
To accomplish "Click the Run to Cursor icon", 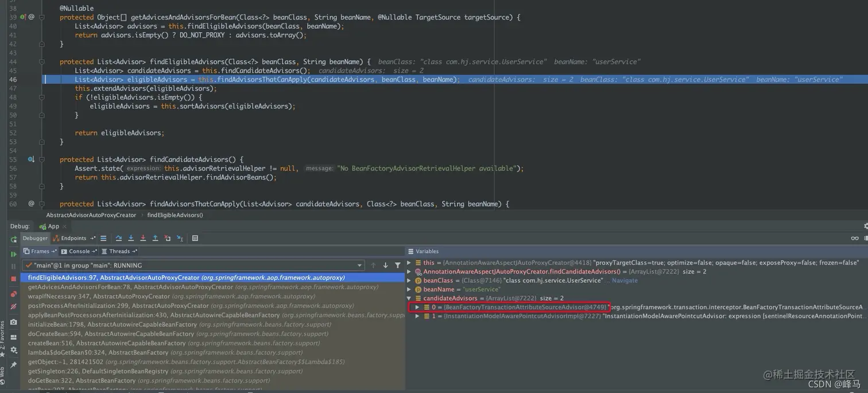I will point(180,238).
